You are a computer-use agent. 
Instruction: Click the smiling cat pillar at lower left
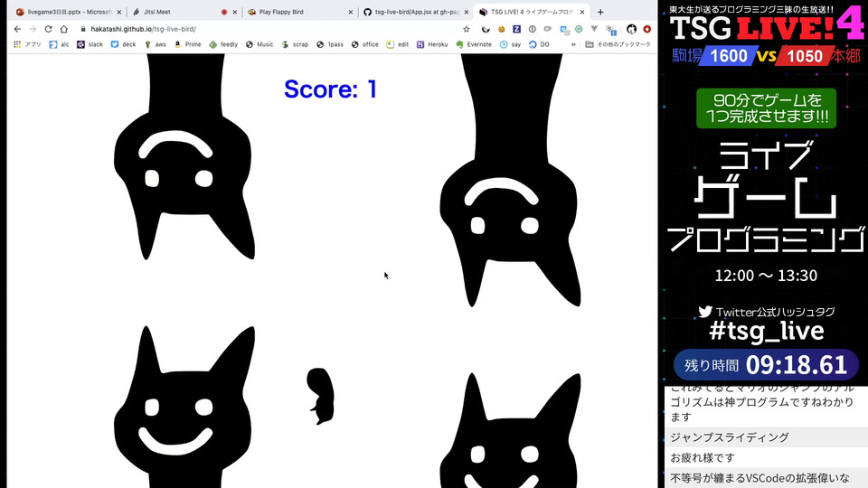(x=184, y=408)
